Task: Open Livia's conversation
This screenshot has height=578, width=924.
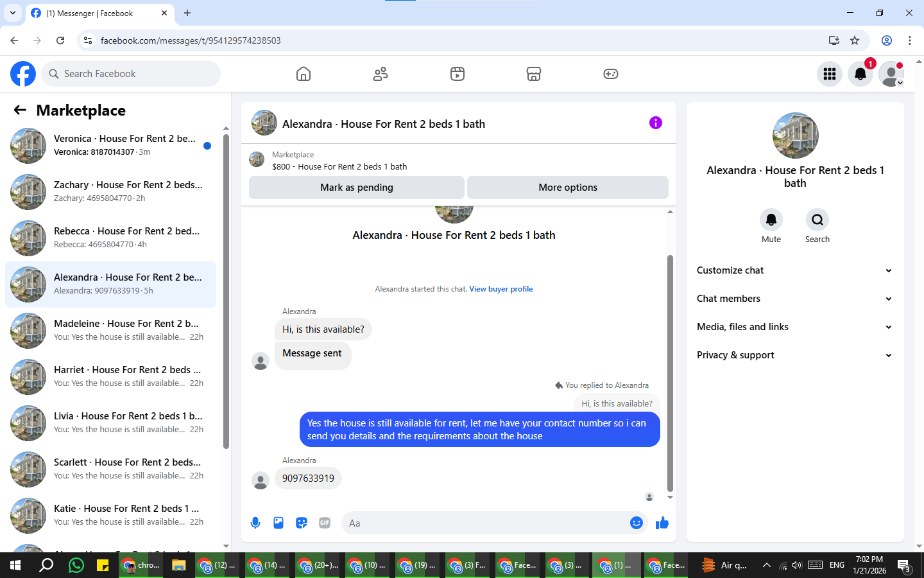Action: (111, 423)
